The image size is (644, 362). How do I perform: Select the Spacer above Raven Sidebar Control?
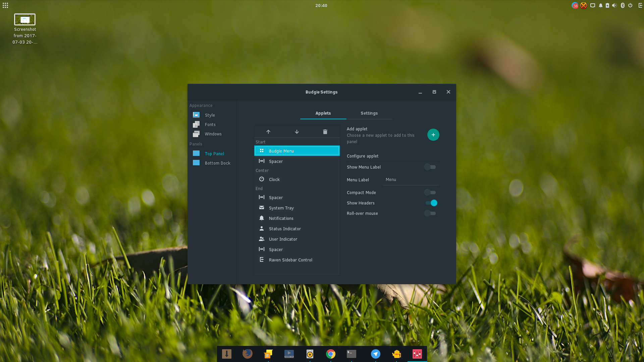[x=297, y=249]
